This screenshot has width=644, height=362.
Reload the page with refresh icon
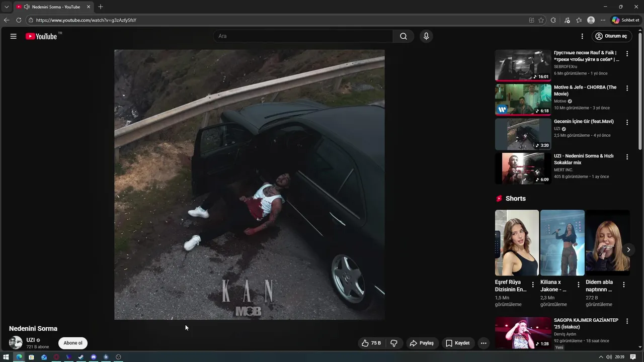(19, 20)
